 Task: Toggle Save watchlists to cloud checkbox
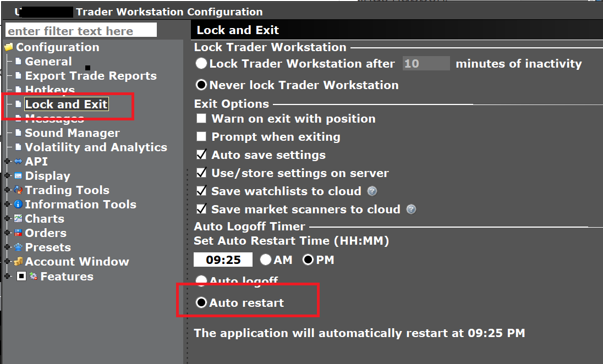coord(201,191)
